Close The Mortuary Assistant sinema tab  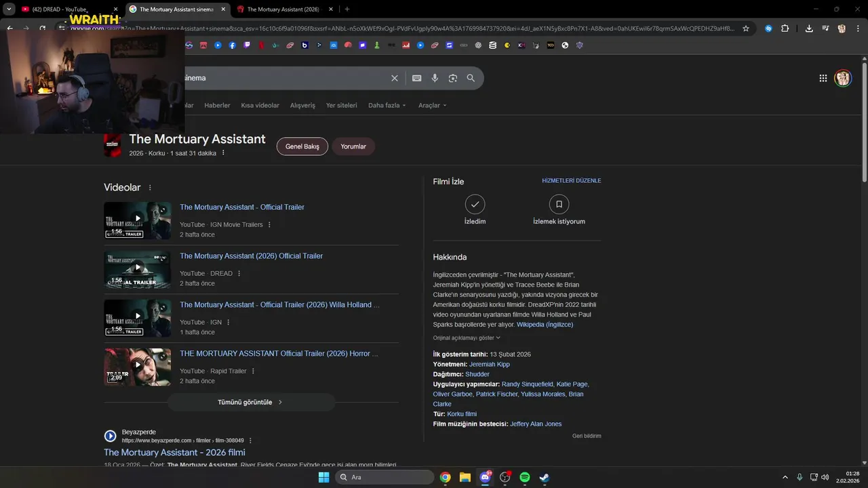point(223,9)
